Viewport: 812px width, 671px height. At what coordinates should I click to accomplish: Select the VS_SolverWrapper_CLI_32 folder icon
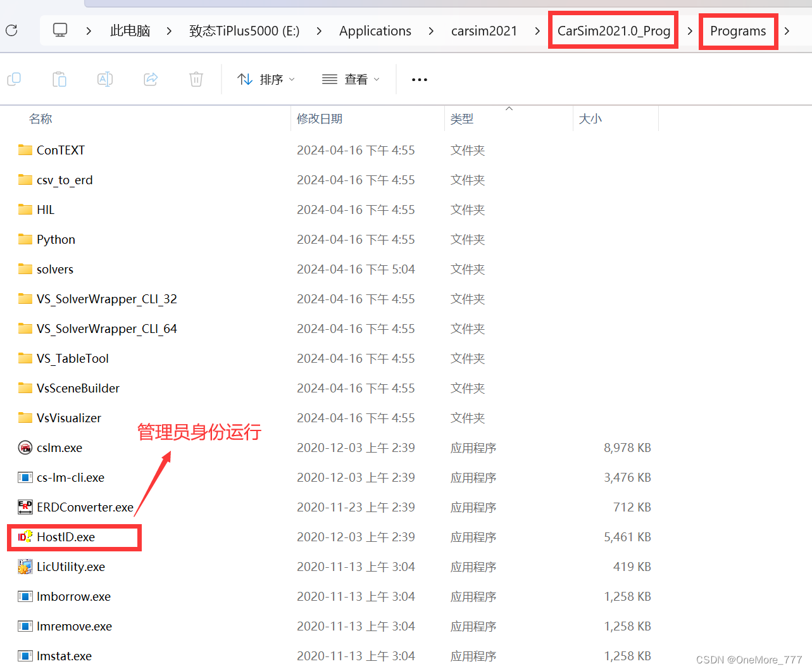(25, 299)
